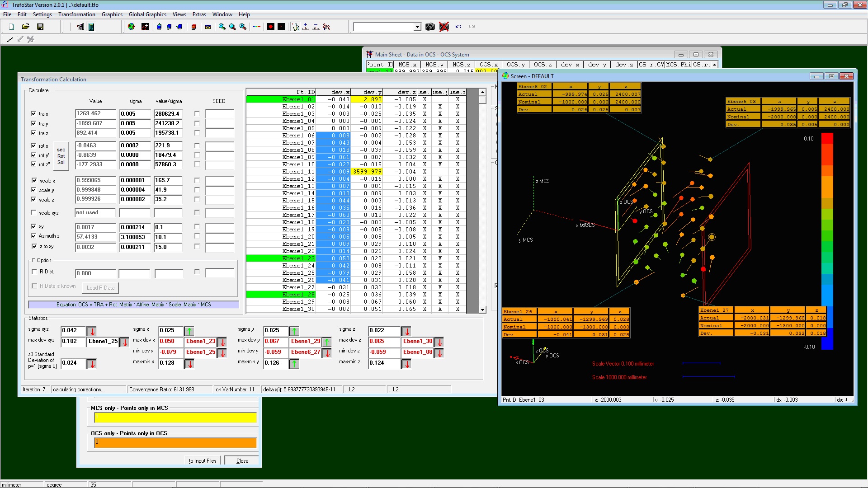Click the Close button in lower dialog
Image resolution: width=868 pixels, height=488 pixels.
pyautogui.click(x=242, y=461)
